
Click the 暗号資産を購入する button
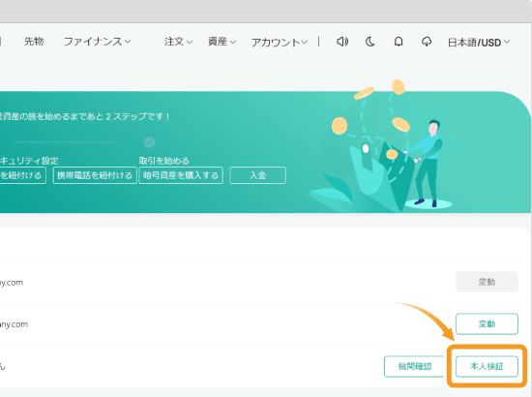(181, 175)
